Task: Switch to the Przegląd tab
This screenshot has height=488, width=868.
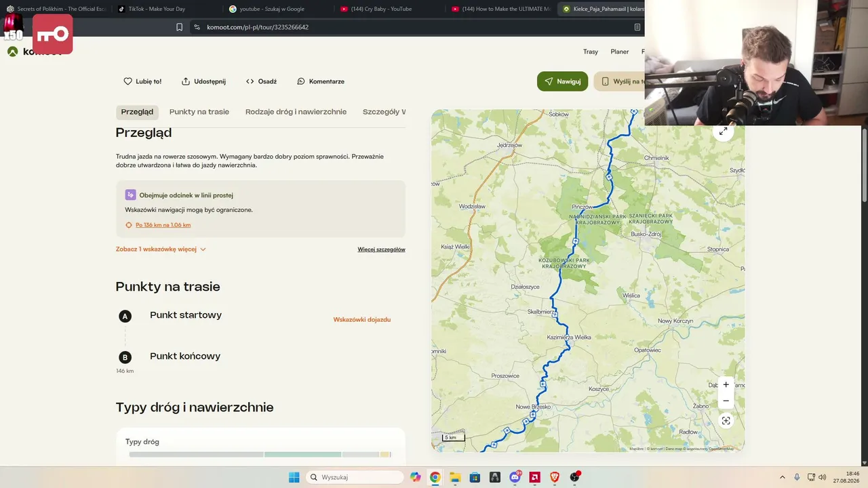Action: click(x=137, y=112)
